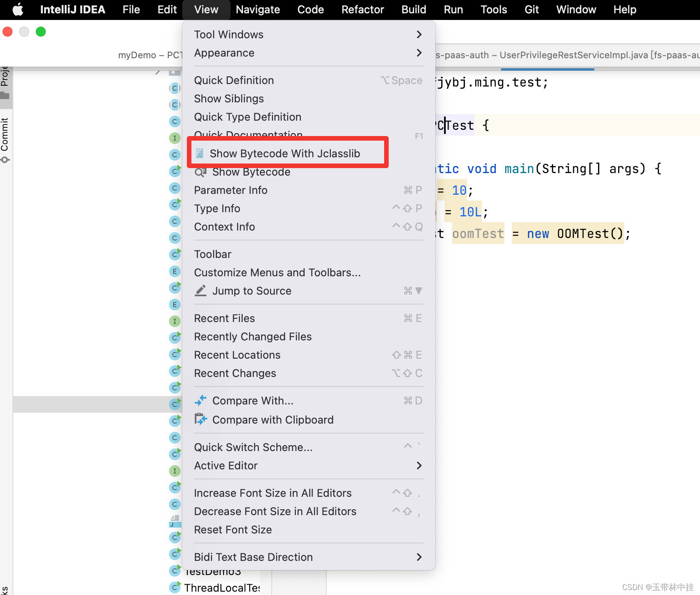Choose Recent Files

pos(308,318)
